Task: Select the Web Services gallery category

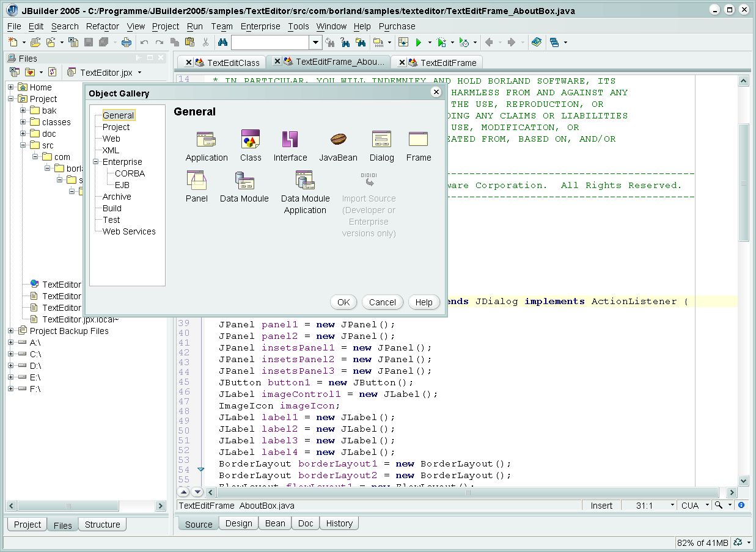Action: point(129,231)
